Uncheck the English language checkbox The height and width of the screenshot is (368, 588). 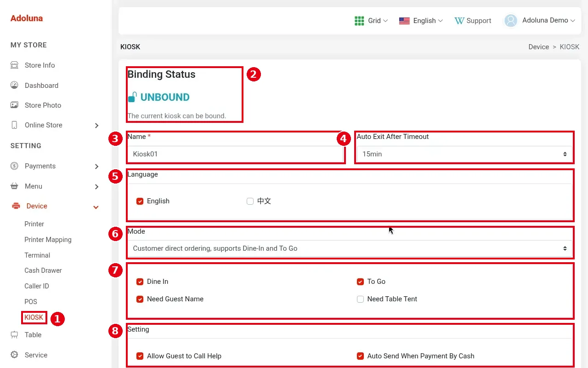(x=140, y=201)
